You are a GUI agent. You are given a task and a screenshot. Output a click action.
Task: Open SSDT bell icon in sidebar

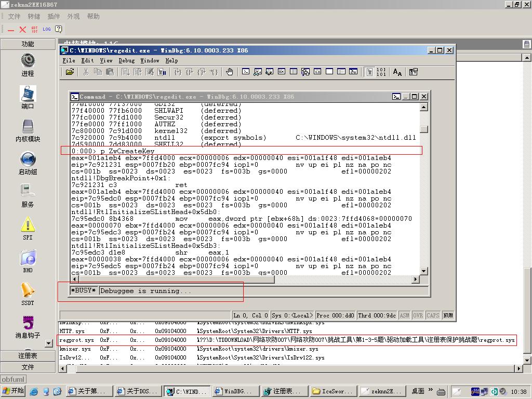[x=28, y=294]
